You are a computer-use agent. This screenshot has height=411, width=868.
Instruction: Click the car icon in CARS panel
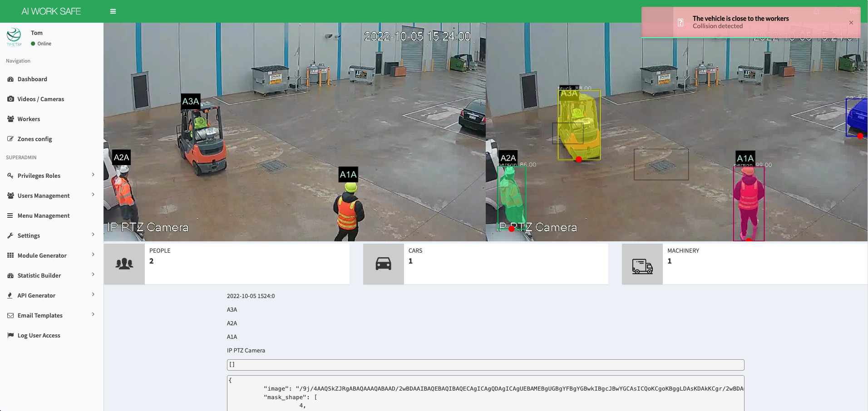pos(383,264)
